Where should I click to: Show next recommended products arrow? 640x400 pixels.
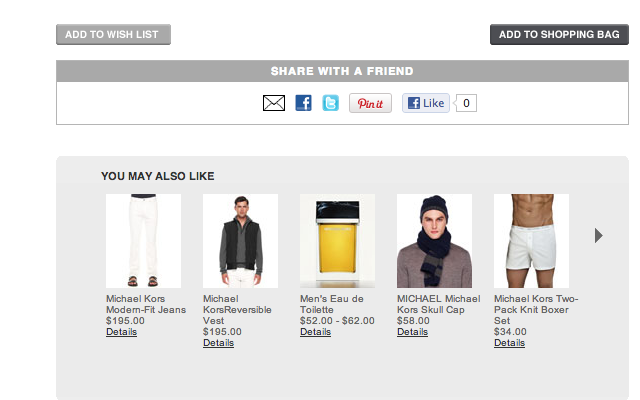(598, 235)
